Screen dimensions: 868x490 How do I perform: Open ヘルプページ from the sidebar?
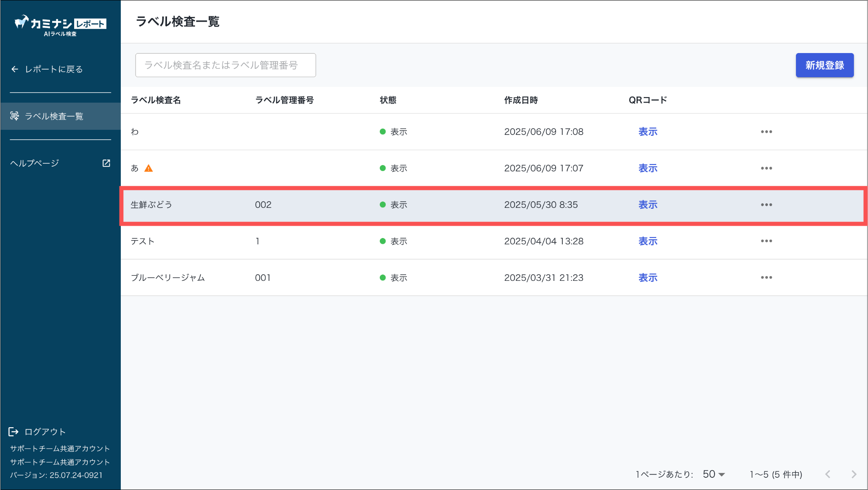click(x=35, y=163)
